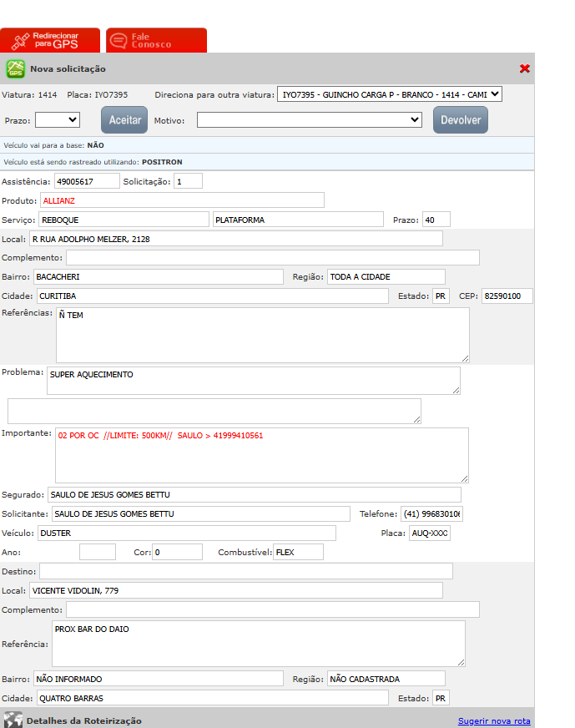Open the Prazo dropdown
This screenshot has height=728, width=575.
(57, 120)
